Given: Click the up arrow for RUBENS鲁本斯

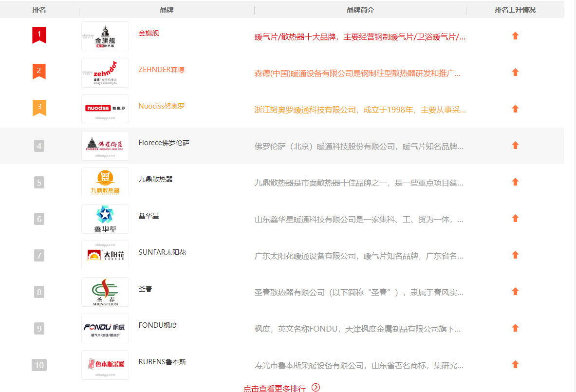Looking at the screenshot, I should 515,365.
